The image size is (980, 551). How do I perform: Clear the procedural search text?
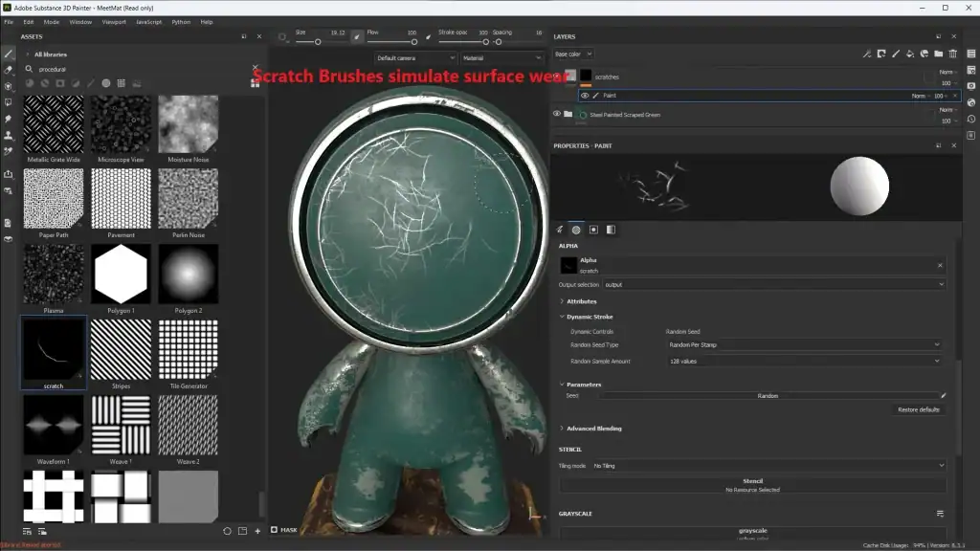coord(255,67)
